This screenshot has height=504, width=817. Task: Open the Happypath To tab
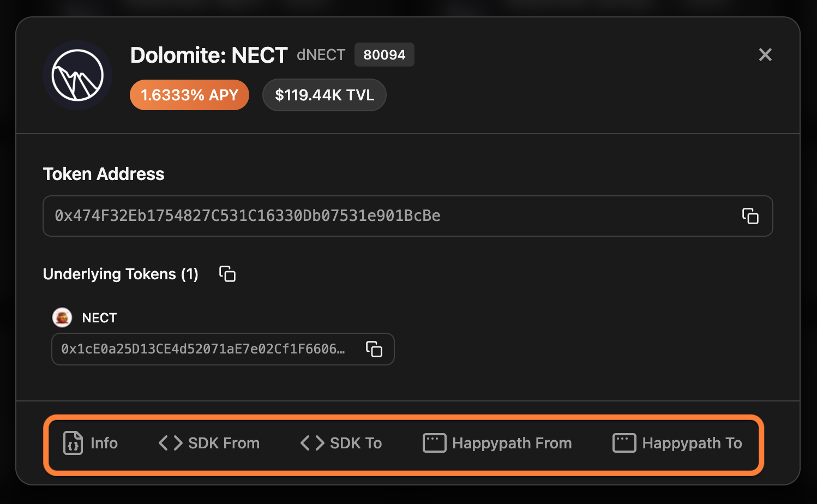click(692, 443)
